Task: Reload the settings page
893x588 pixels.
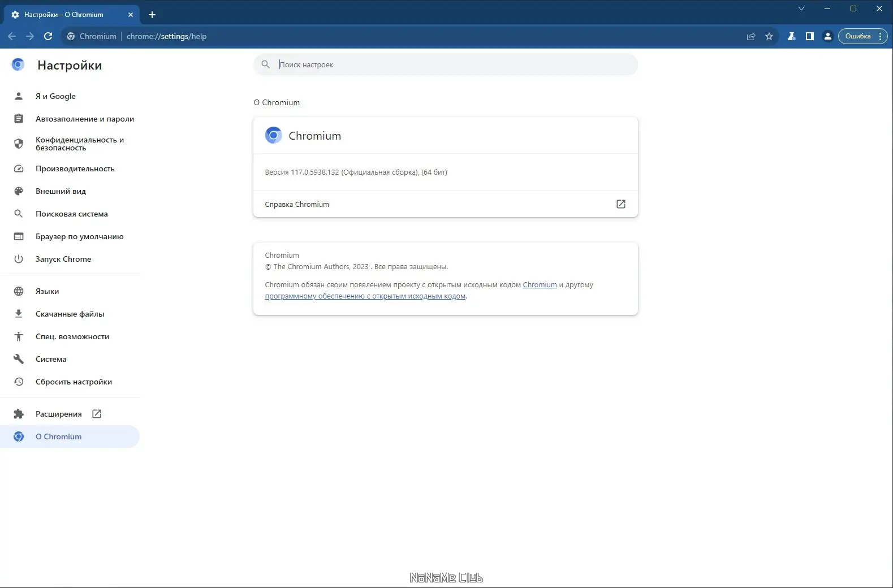Action: point(48,36)
